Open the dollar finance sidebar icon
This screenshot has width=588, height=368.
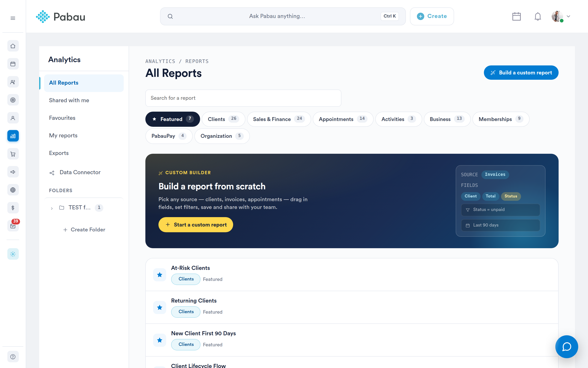(13, 208)
